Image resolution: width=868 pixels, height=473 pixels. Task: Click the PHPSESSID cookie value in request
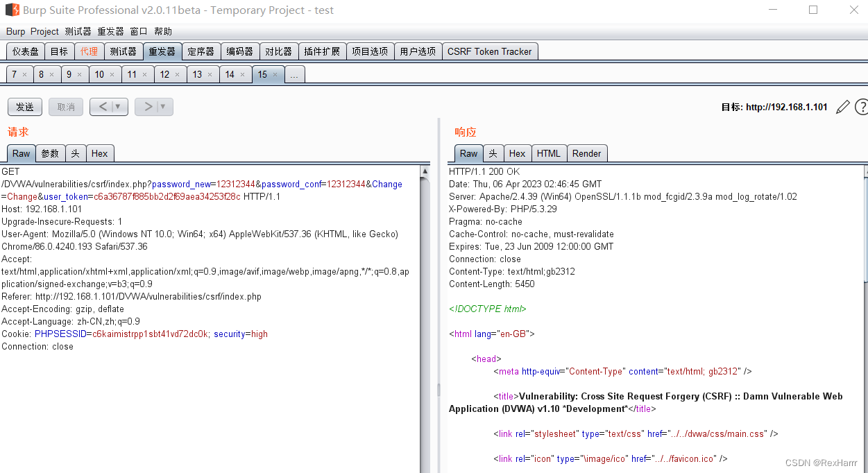pos(151,334)
